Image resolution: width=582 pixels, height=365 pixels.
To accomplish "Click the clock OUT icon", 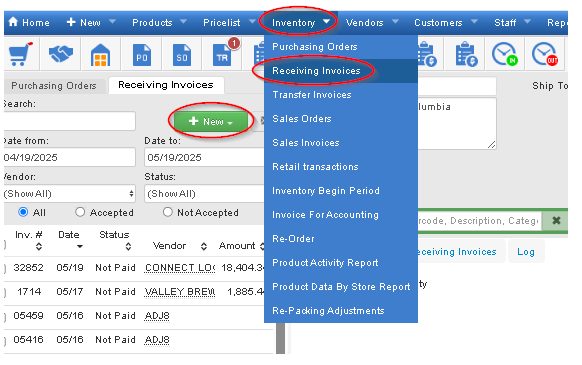I will pos(545,54).
